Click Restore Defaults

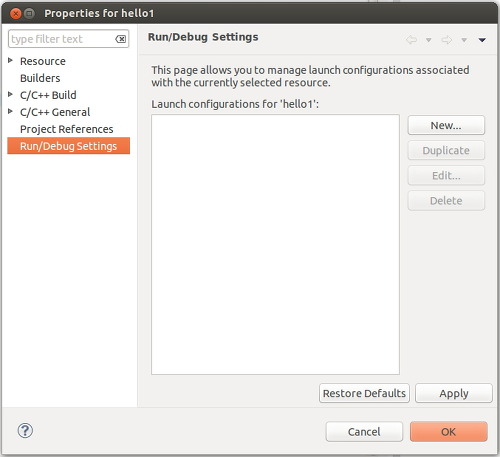coord(364,393)
